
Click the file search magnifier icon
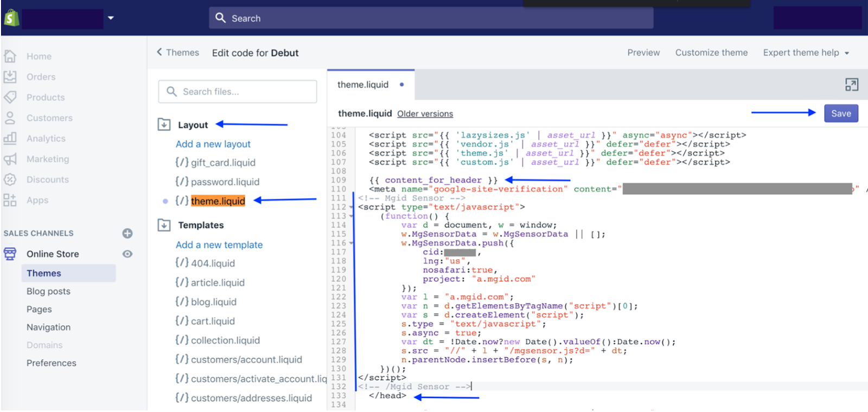click(x=171, y=92)
